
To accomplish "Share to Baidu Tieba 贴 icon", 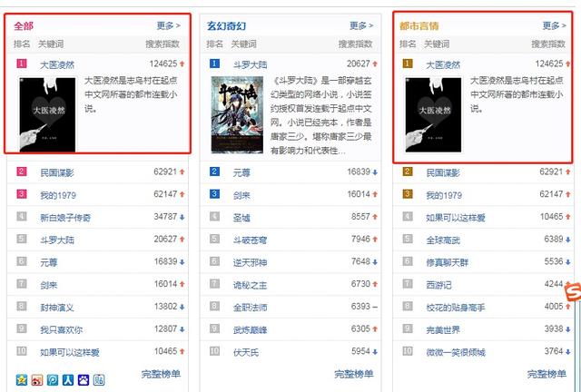I will (x=99, y=380).
